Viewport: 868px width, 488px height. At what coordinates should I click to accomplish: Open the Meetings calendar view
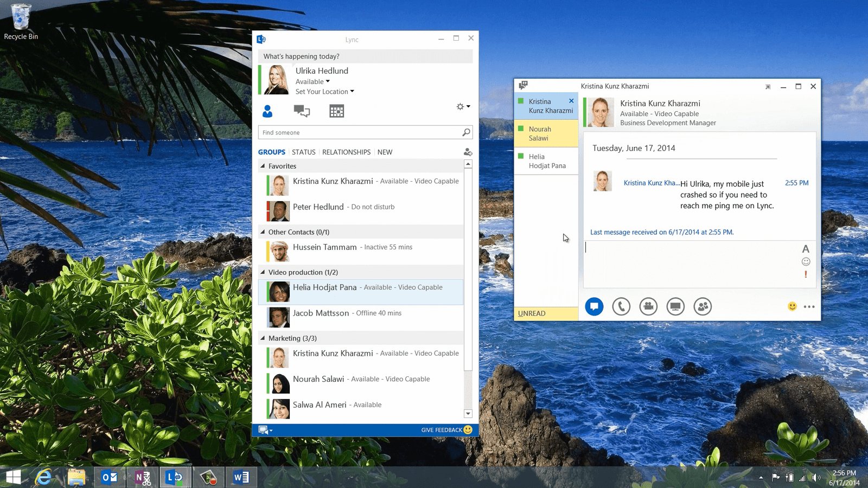point(336,111)
